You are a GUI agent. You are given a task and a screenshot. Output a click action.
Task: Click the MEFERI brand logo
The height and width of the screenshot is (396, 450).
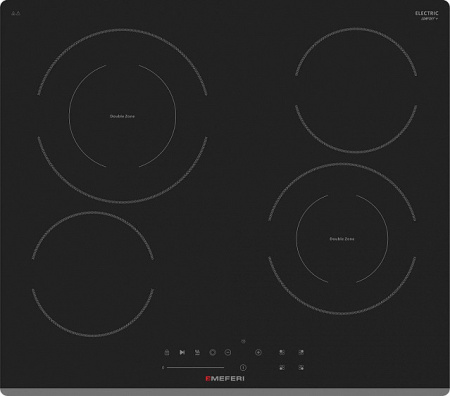[x=225, y=379]
